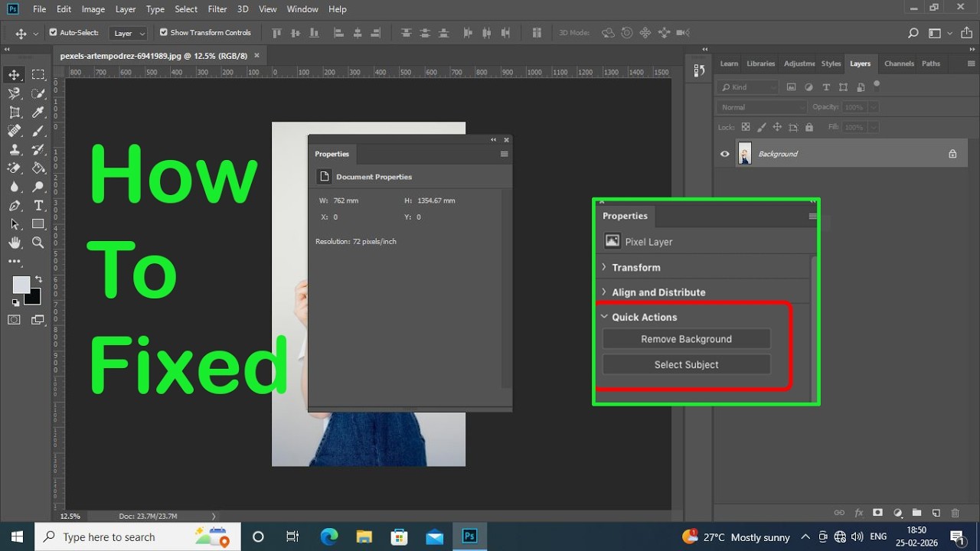Hide the Background layer eye icon
The height and width of the screenshot is (551, 980).
(x=725, y=154)
